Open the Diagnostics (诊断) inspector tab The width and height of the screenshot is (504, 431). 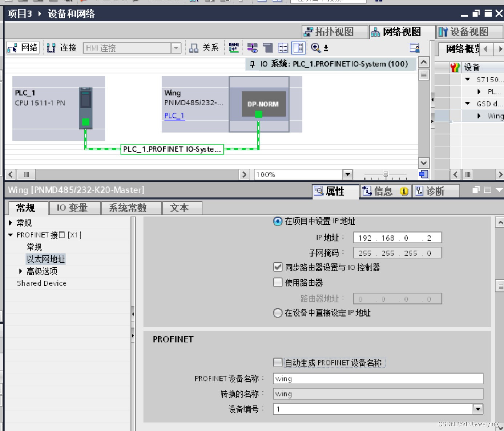[x=436, y=191]
